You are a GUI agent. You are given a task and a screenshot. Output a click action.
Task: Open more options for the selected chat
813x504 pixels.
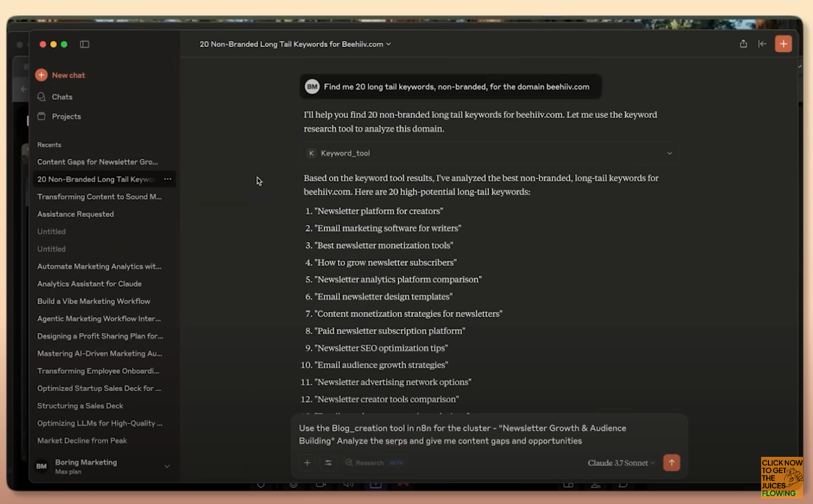tap(168, 179)
